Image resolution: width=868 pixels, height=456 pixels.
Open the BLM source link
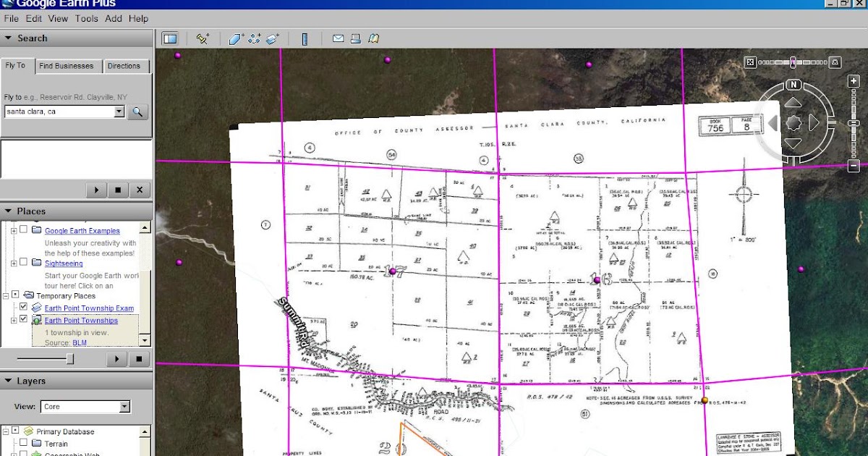80,342
